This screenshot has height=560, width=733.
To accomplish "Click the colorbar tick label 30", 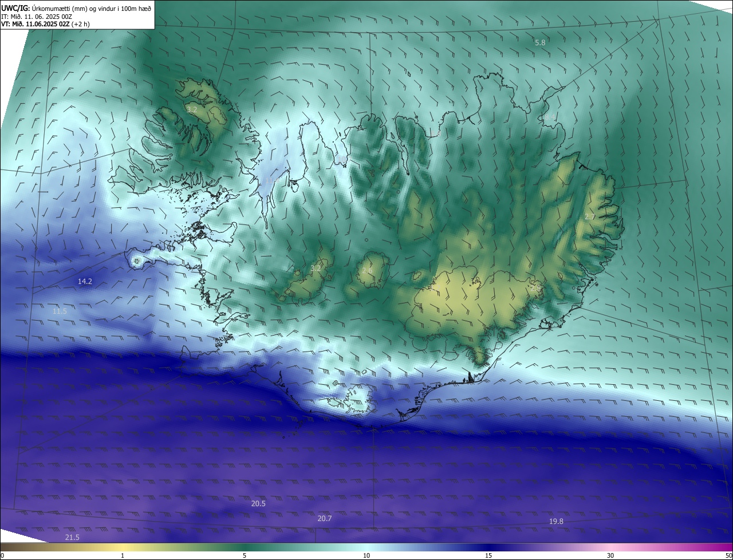I will coord(610,555).
